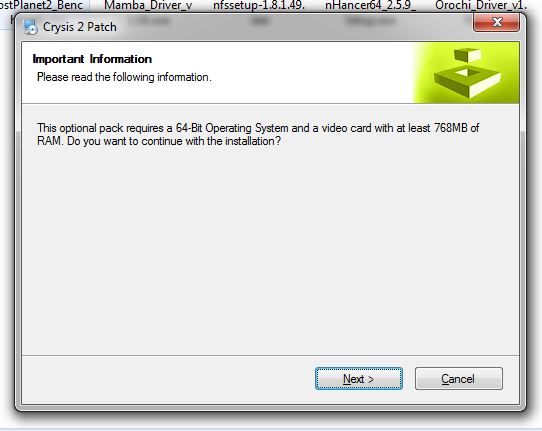Click the empty area left of Next button
Image resolution: width=542 pixels, height=431 pixels.
[x=166, y=378]
